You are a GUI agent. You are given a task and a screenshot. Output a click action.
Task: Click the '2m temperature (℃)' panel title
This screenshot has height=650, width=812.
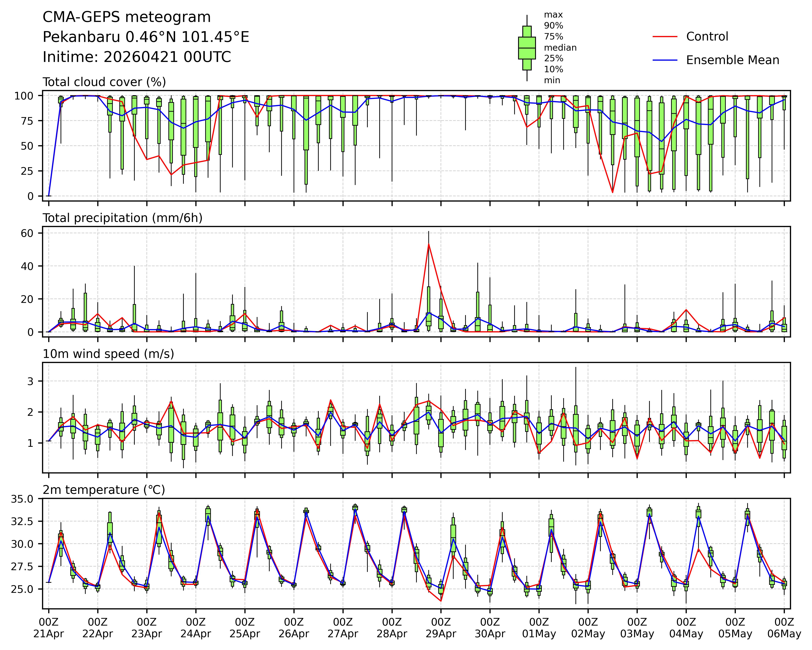click(104, 490)
